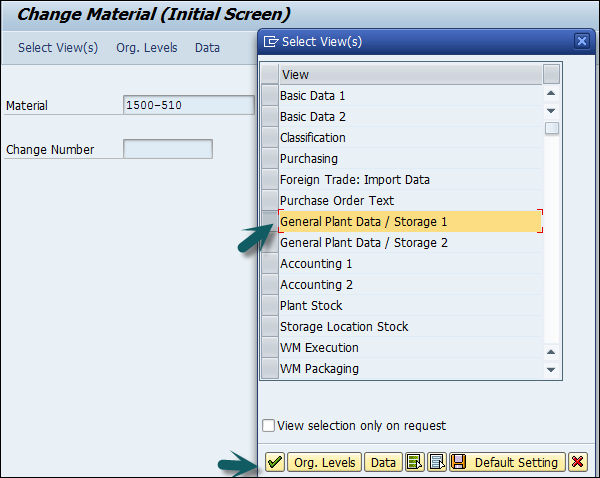Save as Default Setting
This screenshot has height=478, width=600.
click(x=506, y=462)
